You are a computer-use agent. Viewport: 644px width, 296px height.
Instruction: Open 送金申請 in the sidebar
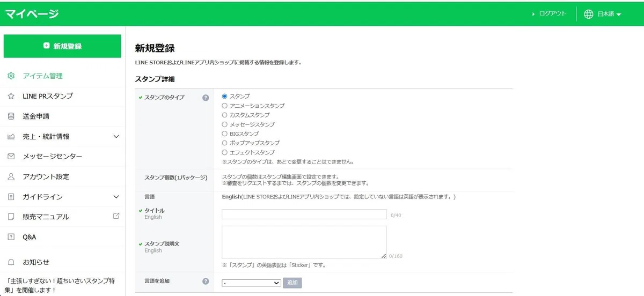point(36,116)
